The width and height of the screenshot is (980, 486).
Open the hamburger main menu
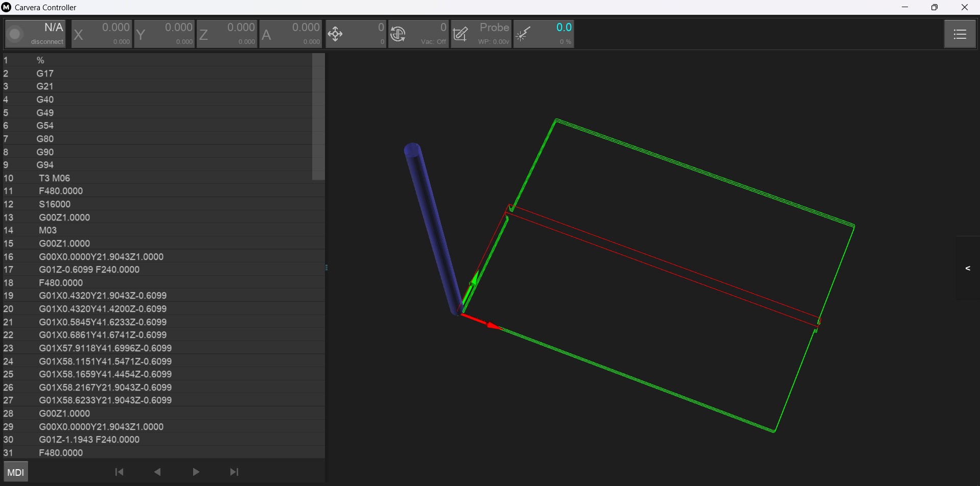coord(960,34)
